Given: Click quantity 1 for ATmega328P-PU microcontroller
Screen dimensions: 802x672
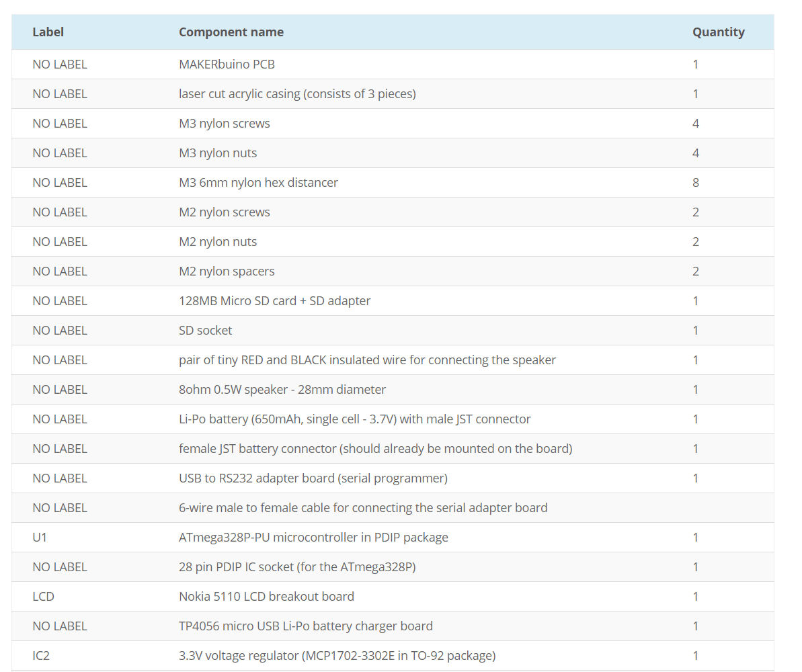Looking at the screenshot, I should [x=695, y=538].
